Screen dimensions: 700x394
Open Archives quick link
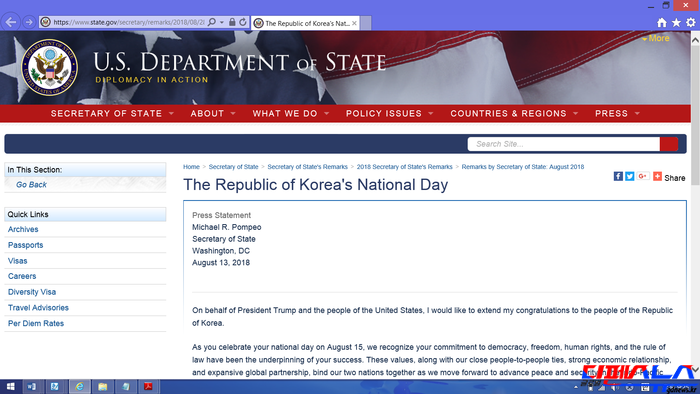tap(23, 229)
